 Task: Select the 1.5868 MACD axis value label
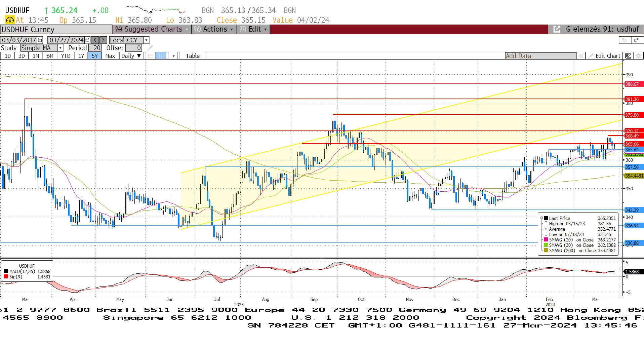click(x=633, y=272)
